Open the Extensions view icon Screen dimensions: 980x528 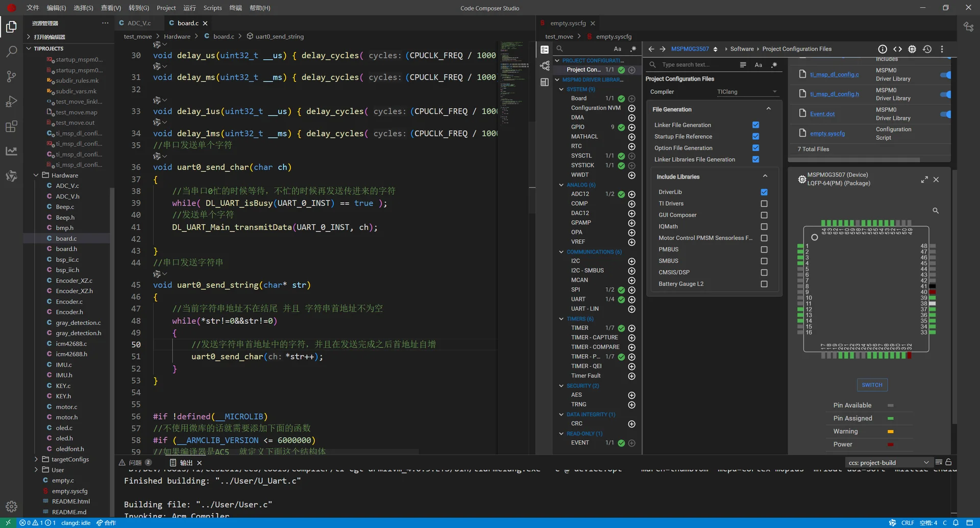tap(11, 127)
